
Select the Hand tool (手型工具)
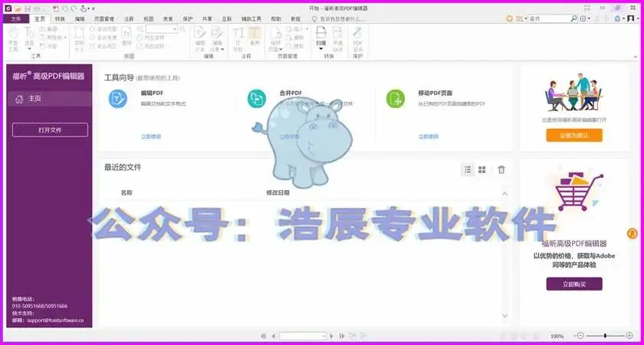pos(13,39)
